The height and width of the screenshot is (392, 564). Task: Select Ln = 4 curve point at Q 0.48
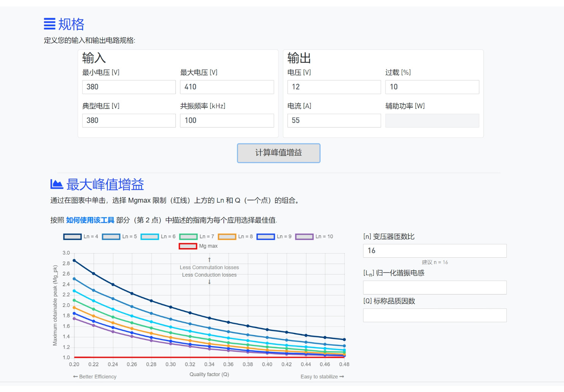344,340
